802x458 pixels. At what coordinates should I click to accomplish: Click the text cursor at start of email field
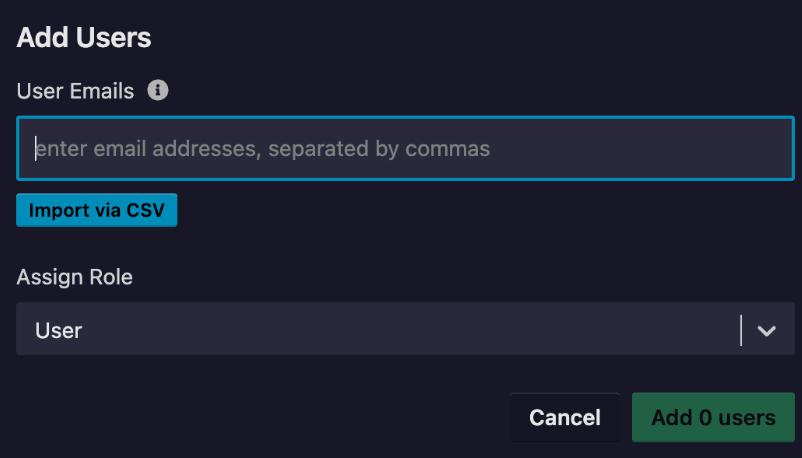36,149
